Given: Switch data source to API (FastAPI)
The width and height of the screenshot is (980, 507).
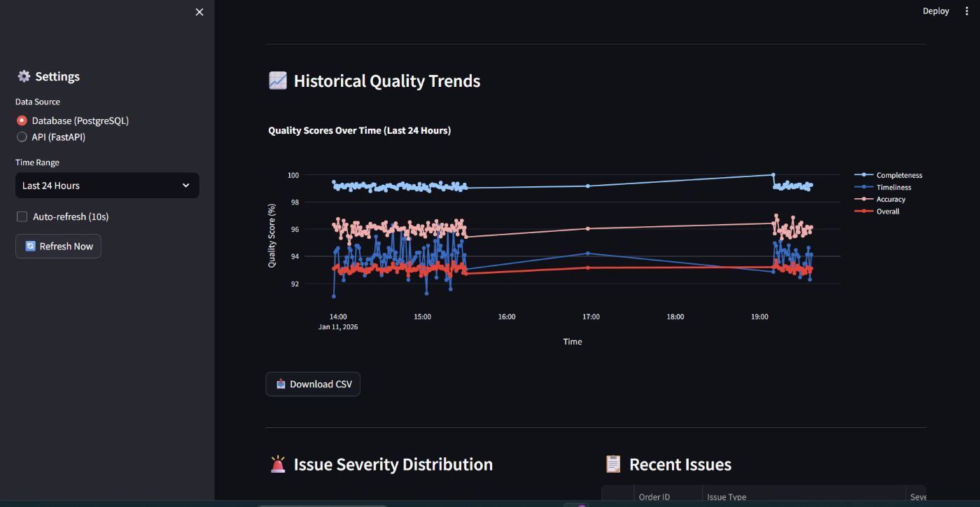Looking at the screenshot, I should [x=21, y=137].
